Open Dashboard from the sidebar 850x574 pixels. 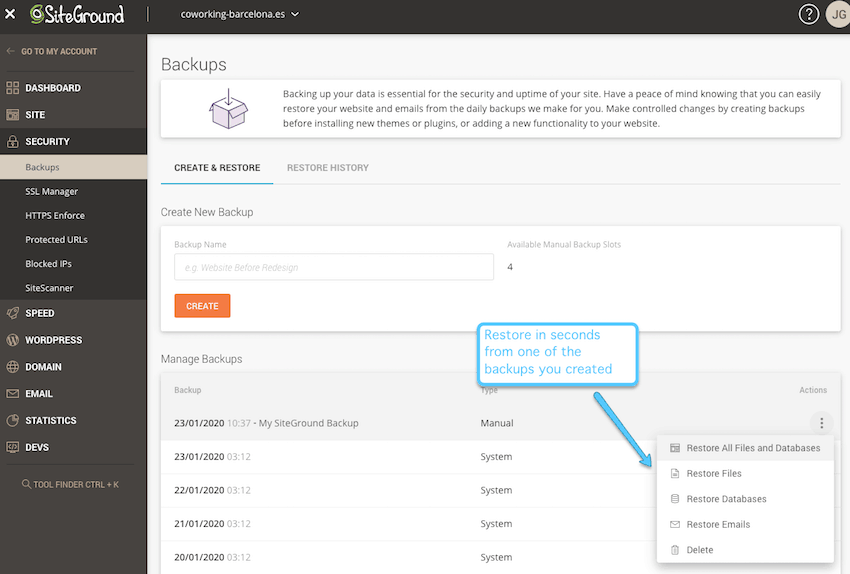pyautogui.click(x=52, y=88)
